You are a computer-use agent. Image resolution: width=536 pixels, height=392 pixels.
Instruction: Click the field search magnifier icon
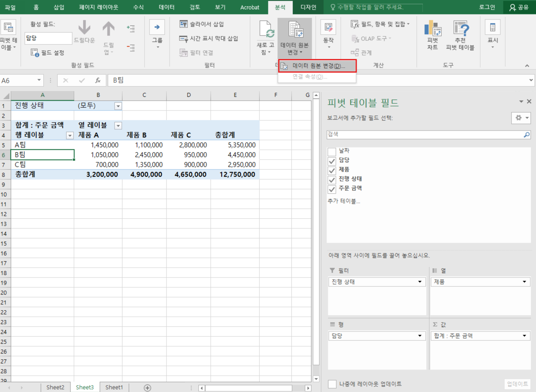click(526, 135)
